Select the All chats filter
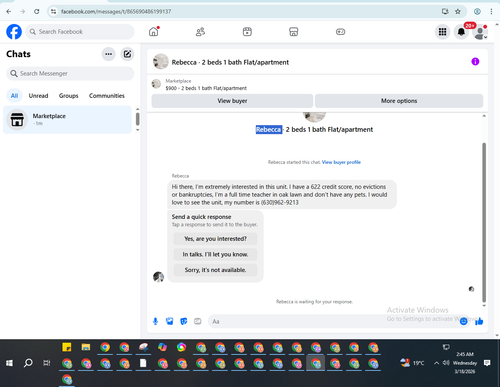The image size is (500, 387). tap(14, 96)
